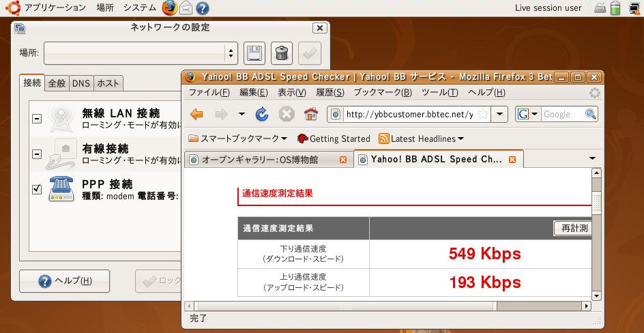Viewport: 644px width, 333px height.
Task: Open the blue help icon in panel
Action: pyautogui.click(x=202, y=8)
